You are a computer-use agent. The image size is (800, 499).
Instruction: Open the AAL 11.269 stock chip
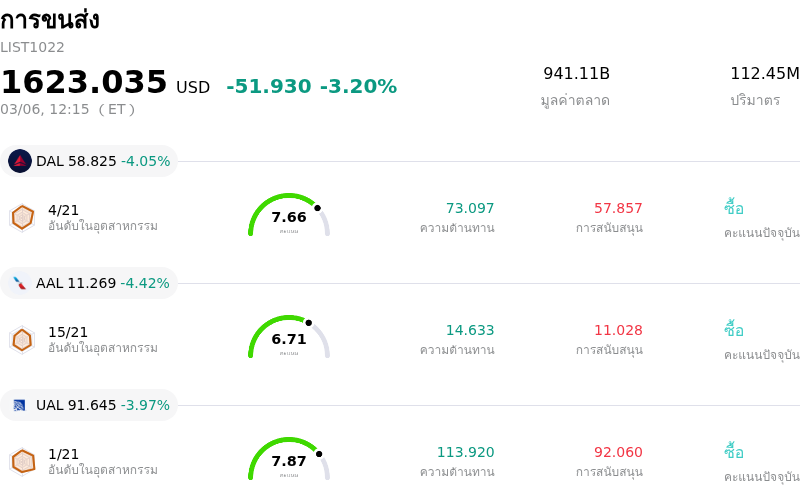(x=90, y=283)
